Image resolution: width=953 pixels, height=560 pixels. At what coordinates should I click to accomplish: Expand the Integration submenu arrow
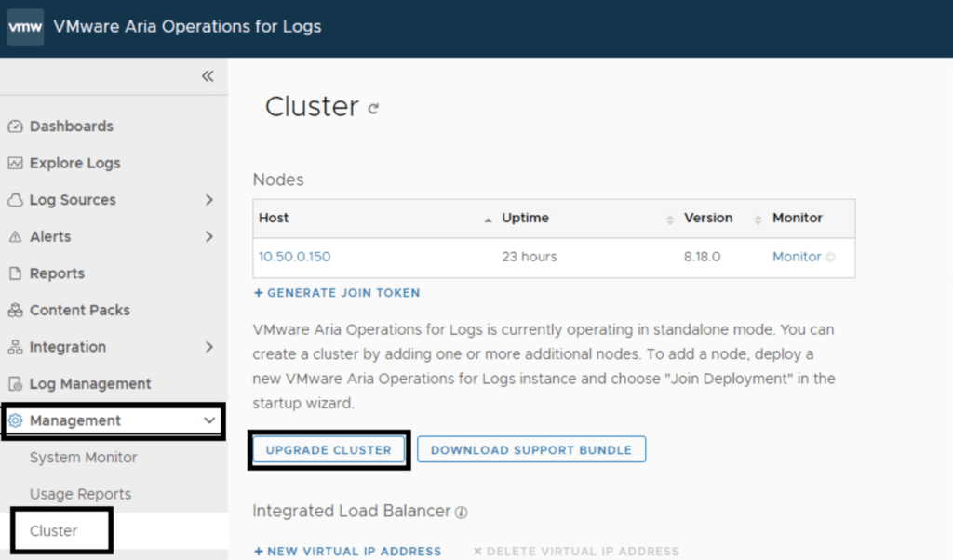208,347
